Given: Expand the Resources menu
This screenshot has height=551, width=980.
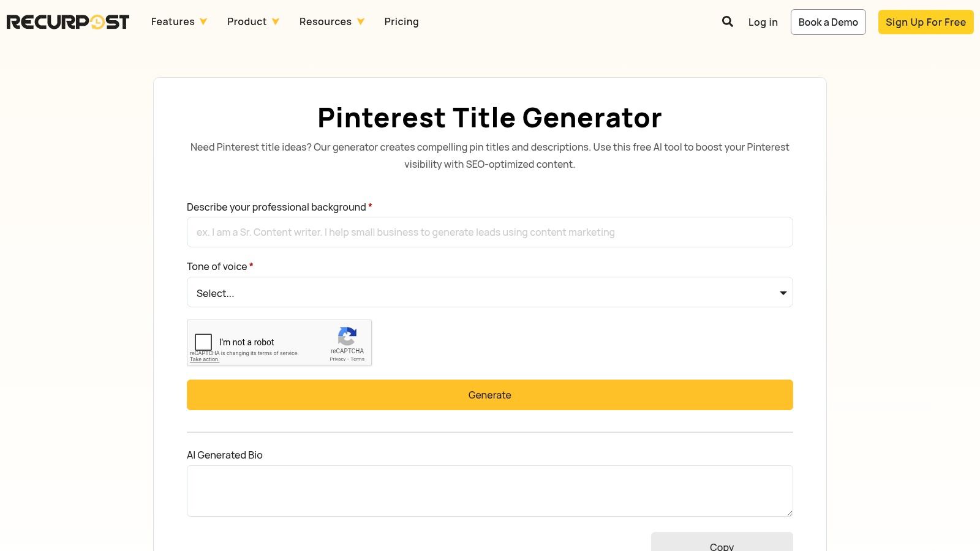Looking at the screenshot, I should pyautogui.click(x=326, y=21).
